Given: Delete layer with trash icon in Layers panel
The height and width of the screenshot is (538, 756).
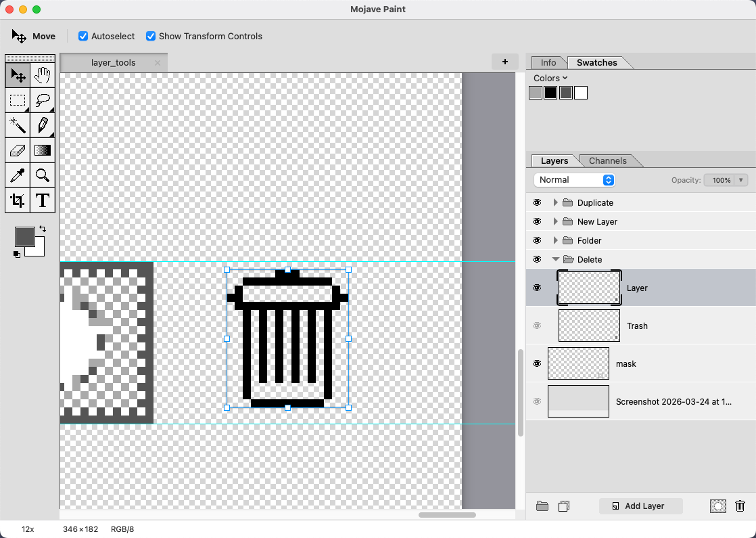Looking at the screenshot, I should pos(740,506).
